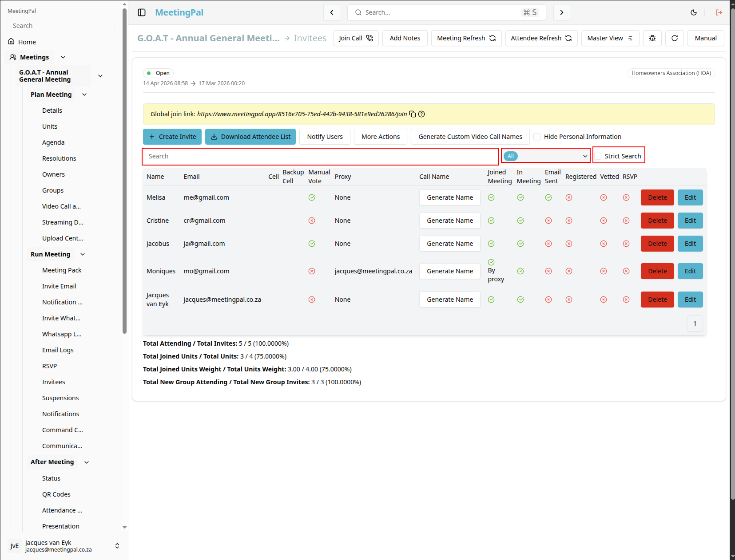Open help icon beside join link
This screenshot has width=735, height=560.
[422, 114]
